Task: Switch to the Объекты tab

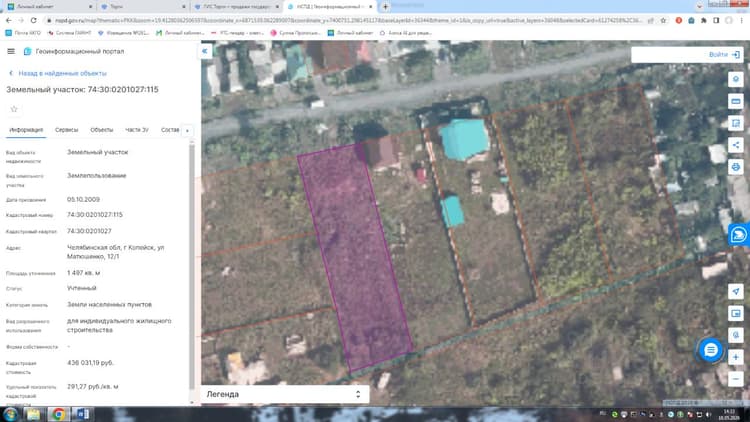Action: [x=101, y=130]
